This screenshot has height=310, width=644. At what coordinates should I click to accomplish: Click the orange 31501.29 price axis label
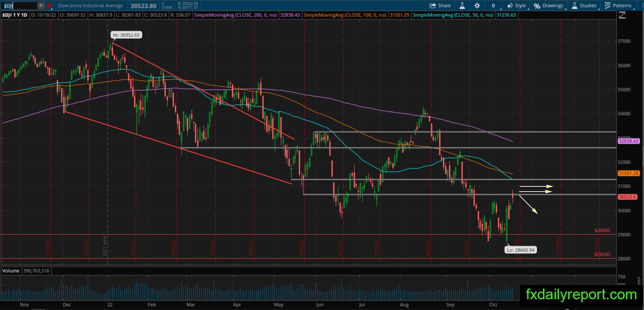629,173
